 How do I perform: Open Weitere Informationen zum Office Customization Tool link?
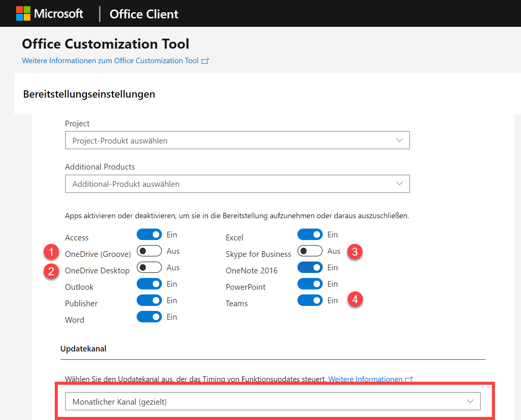[110, 60]
